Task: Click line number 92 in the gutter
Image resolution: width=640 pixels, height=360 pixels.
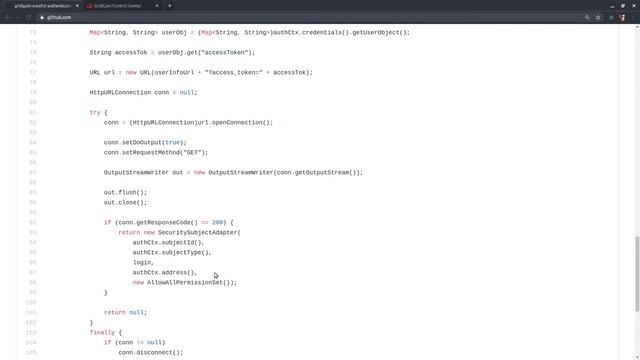Action: [x=33, y=222]
